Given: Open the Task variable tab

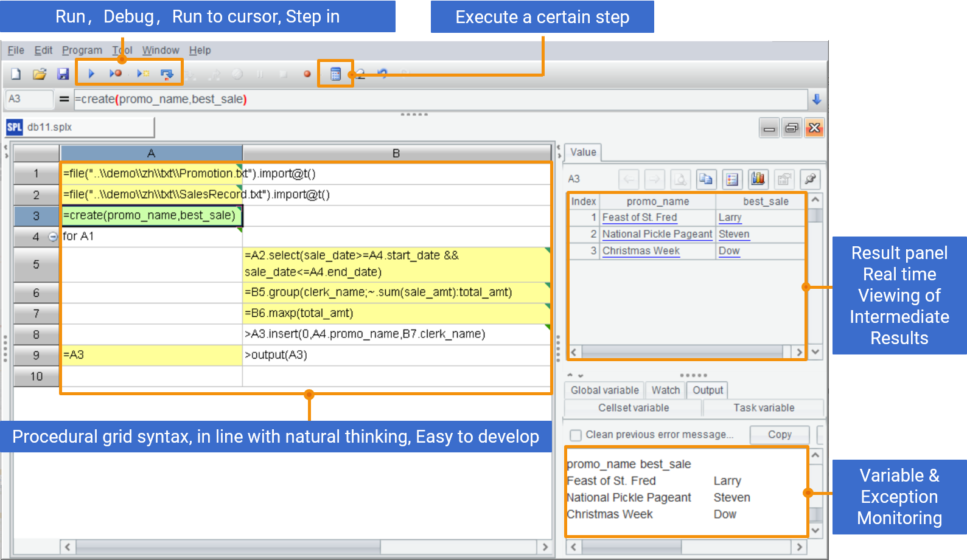Looking at the screenshot, I should [764, 408].
